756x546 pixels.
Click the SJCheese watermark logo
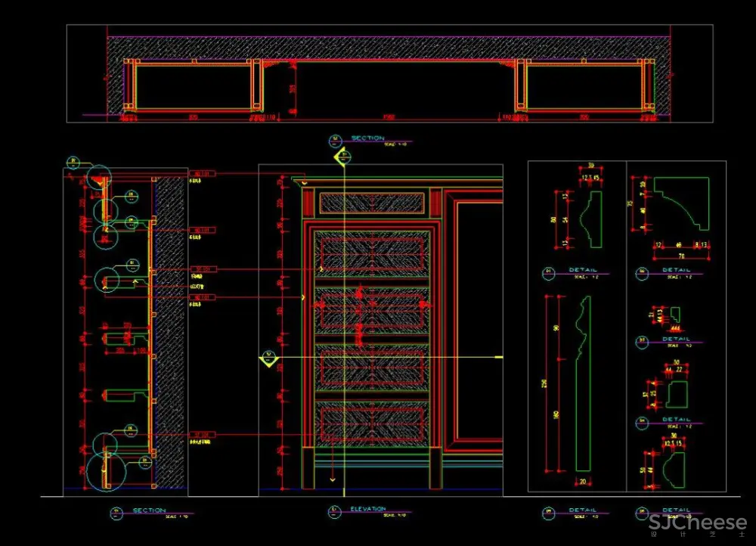click(698, 524)
